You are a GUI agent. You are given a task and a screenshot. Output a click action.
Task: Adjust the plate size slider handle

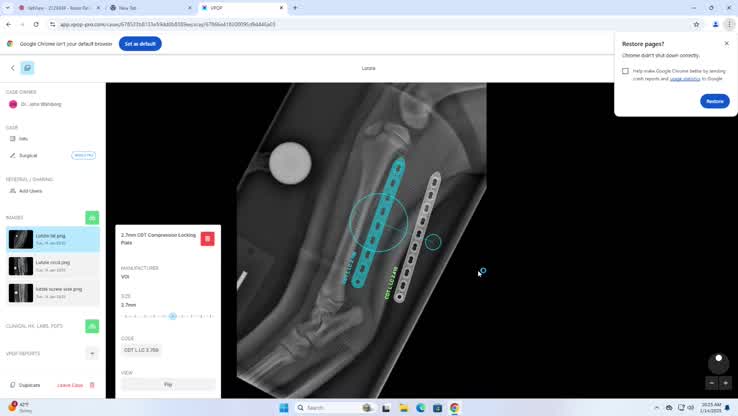click(173, 316)
